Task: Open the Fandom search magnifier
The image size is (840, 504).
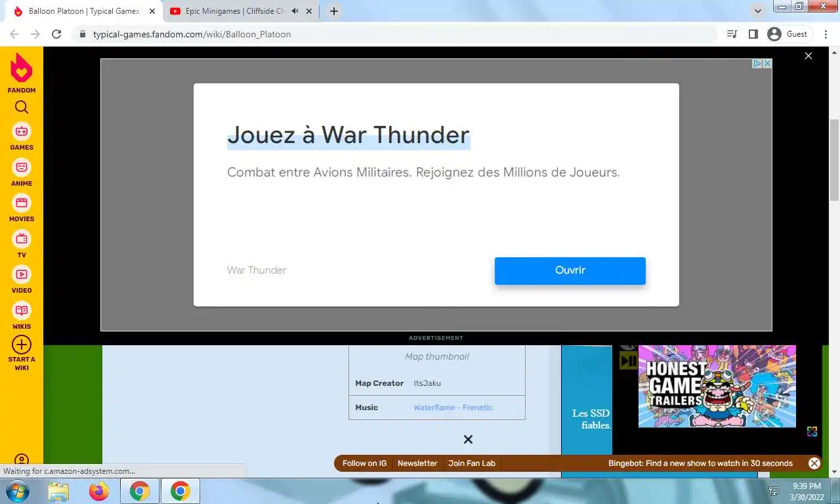Action: pos(22,108)
